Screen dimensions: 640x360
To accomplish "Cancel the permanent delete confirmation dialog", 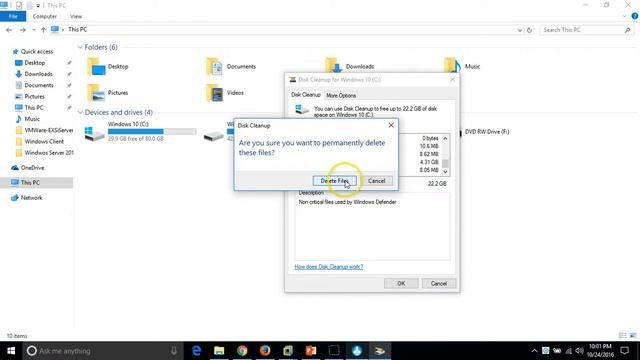I will 376,181.
